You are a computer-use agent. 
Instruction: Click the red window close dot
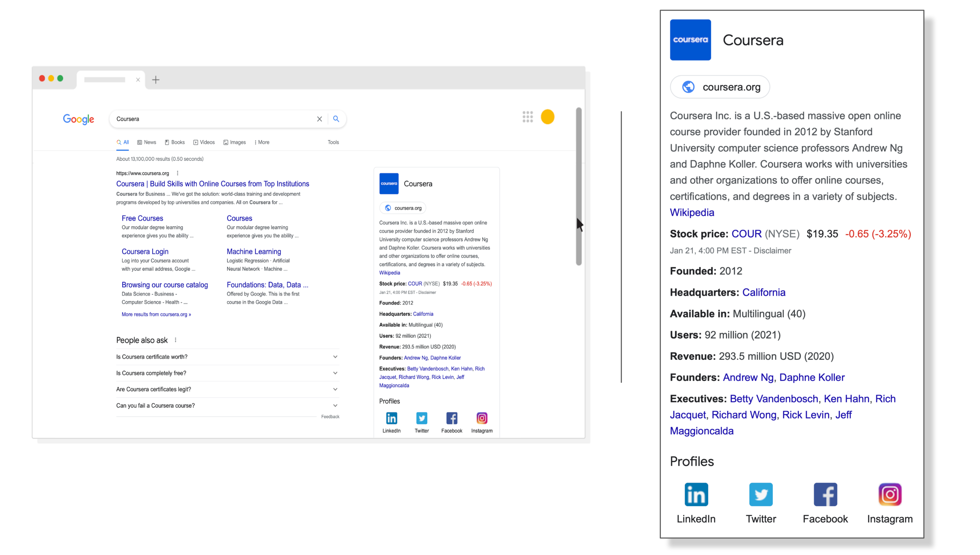tap(42, 78)
